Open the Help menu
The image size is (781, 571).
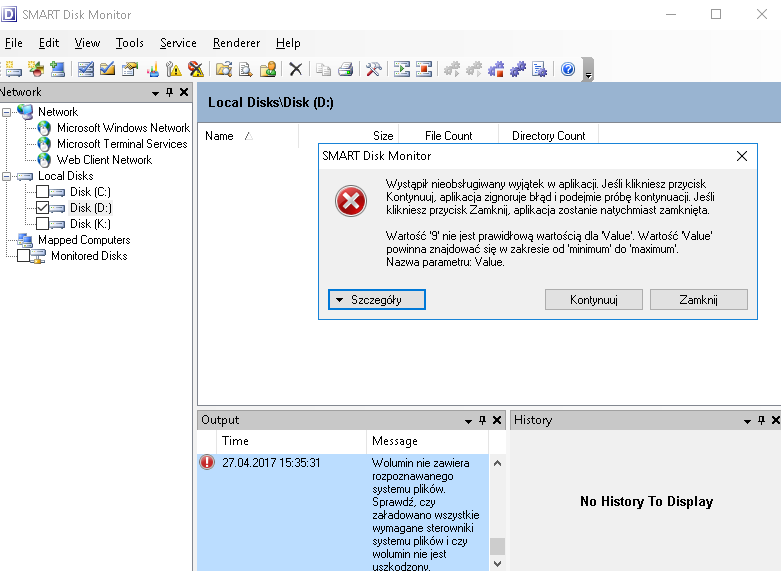(x=288, y=43)
